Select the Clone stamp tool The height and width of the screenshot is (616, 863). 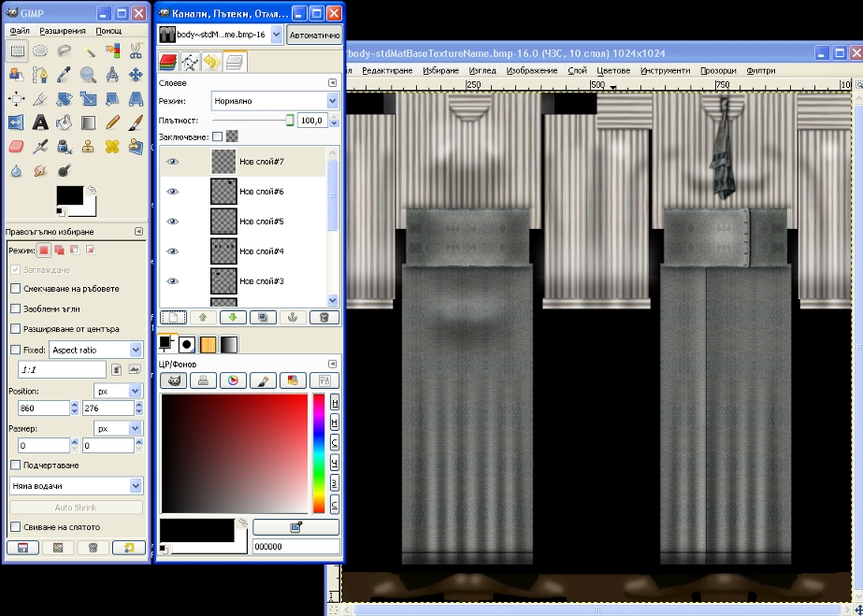pyautogui.click(x=89, y=147)
